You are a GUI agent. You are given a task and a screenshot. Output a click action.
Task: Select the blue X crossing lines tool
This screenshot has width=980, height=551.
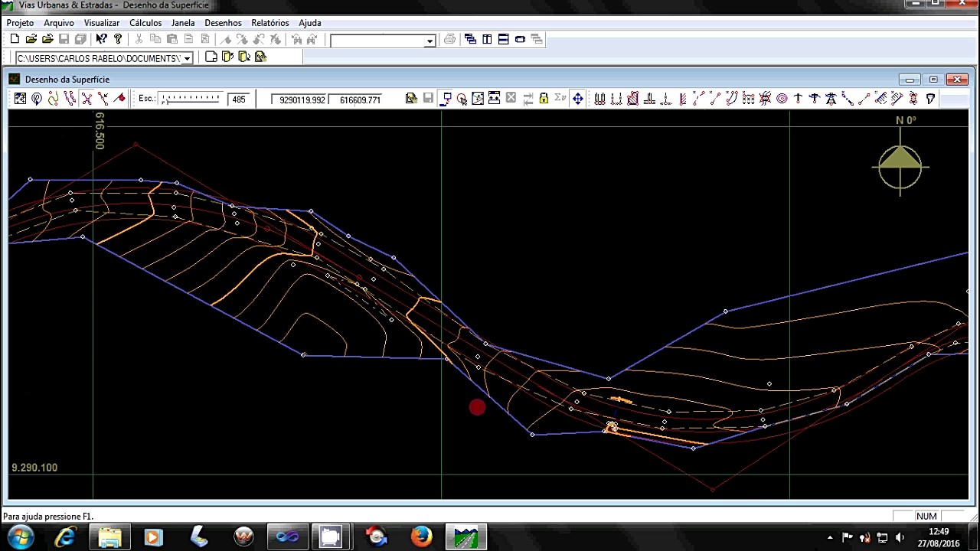87,99
